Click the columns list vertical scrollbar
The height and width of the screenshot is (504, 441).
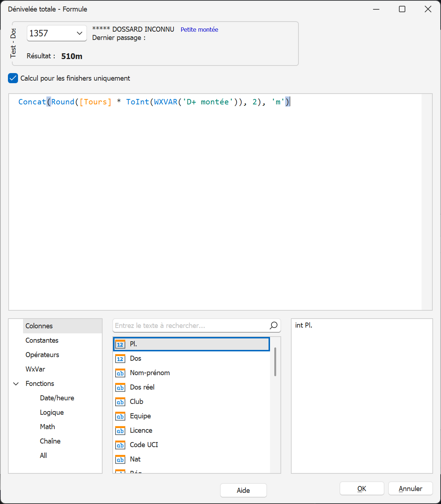[x=275, y=362]
